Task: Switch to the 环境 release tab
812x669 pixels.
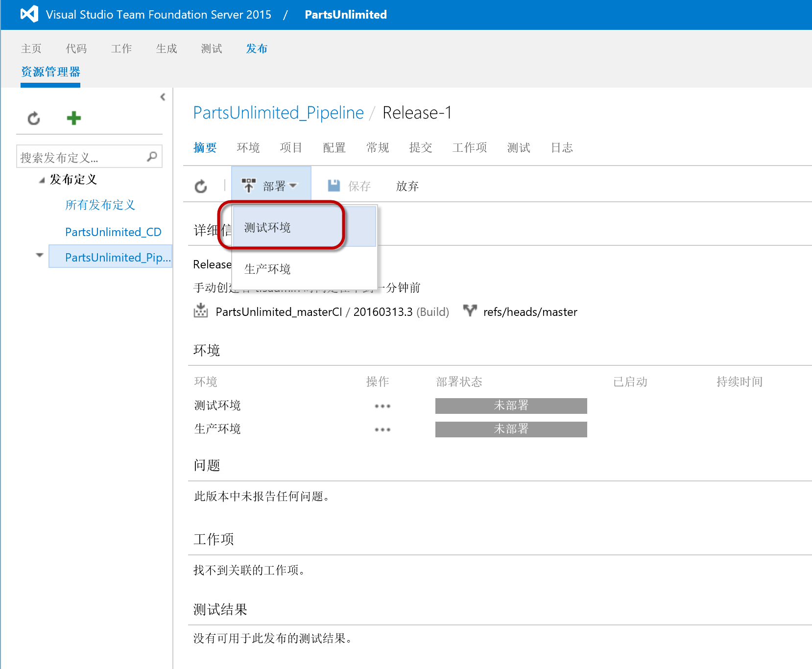Action: pos(248,147)
